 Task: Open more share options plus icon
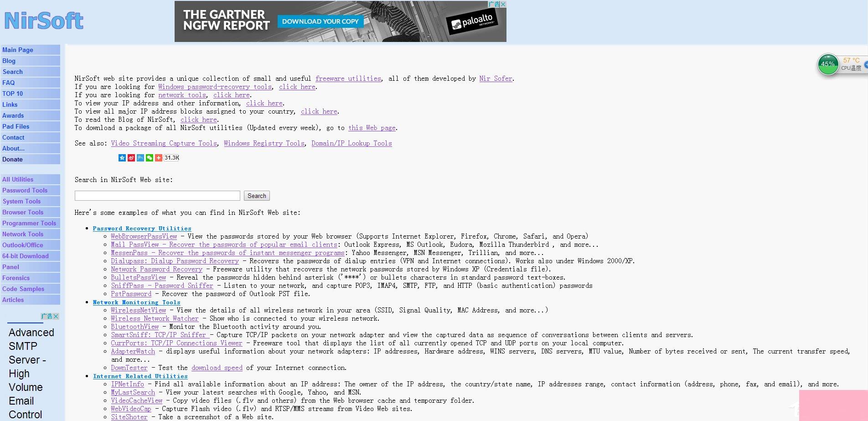pos(159,158)
